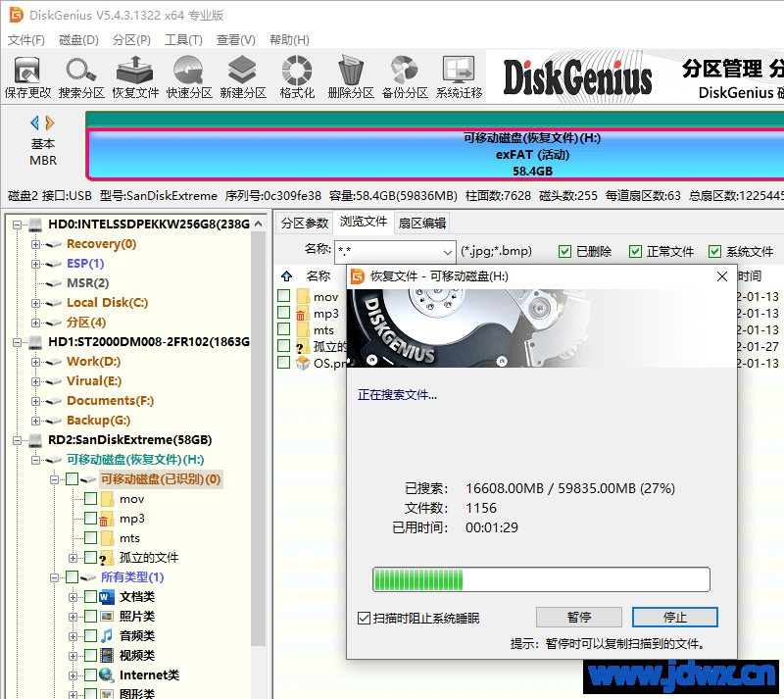Viewport: 784px width, 699px height.
Task: Check the 文档类 tree checkbox
Action: point(90,596)
